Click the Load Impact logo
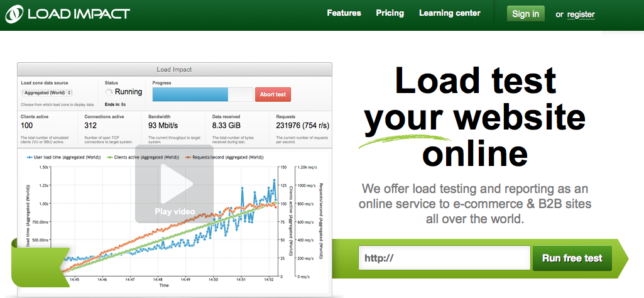Screen dimensions: 644x298 (x=67, y=13)
